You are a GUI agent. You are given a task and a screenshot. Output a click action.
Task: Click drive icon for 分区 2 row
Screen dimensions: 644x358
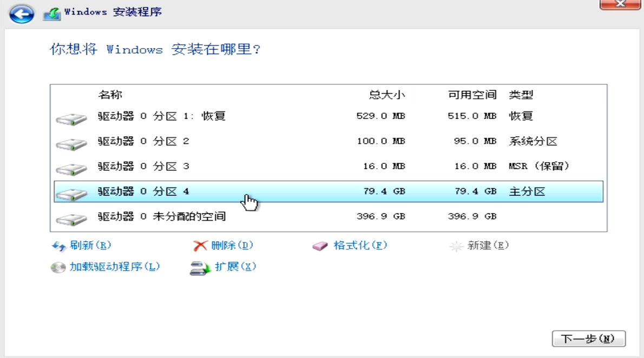click(x=71, y=144)
